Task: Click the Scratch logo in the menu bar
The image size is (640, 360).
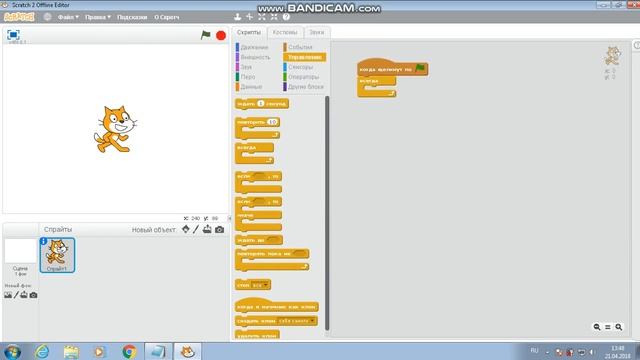Action: tap(19, 17)
